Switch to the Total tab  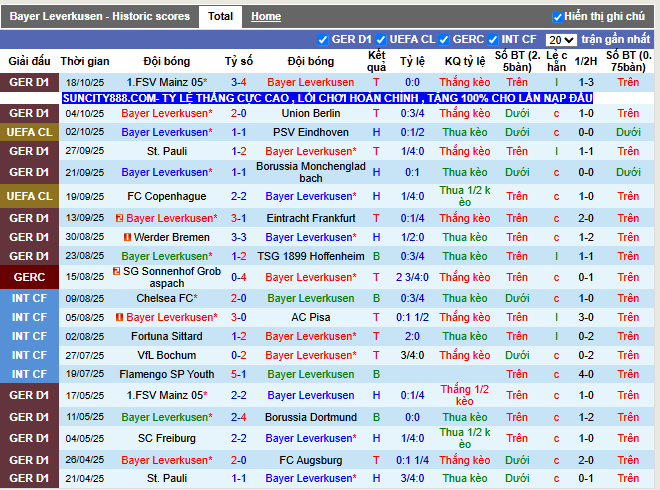click(220, 16)
